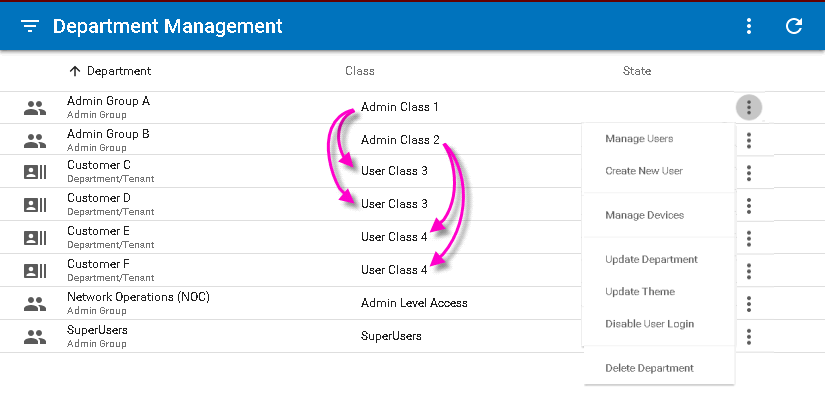Select Delete Department menu entry
The image size is (825, 395).
pyautogui.click(x=649, y=368)
